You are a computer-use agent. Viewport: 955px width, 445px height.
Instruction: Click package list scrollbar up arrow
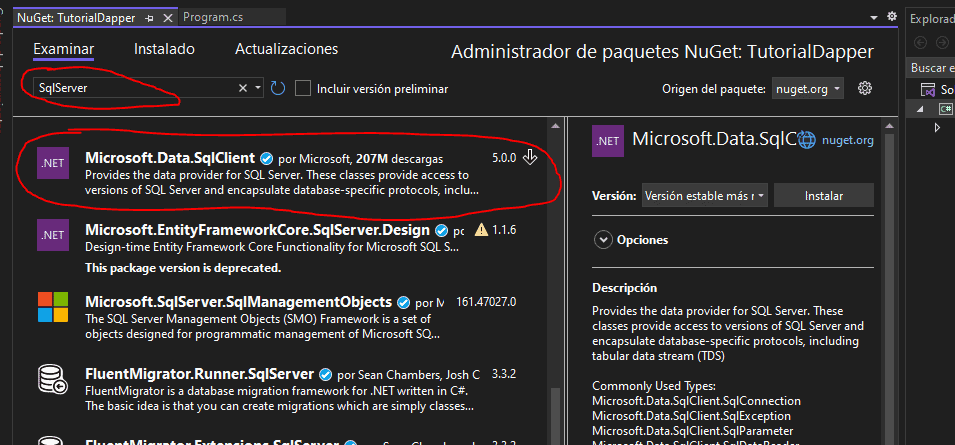555,126
